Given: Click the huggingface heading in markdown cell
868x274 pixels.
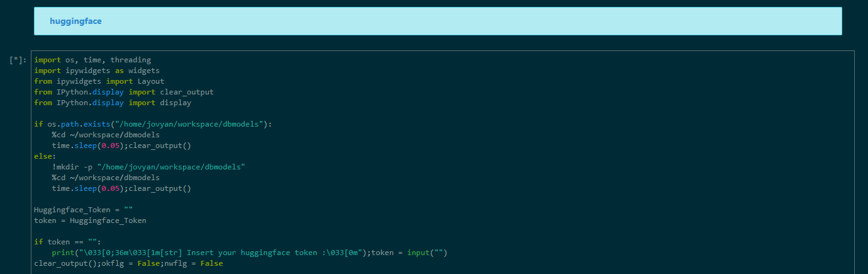Looking at the screenshot, I should (75, 21).
